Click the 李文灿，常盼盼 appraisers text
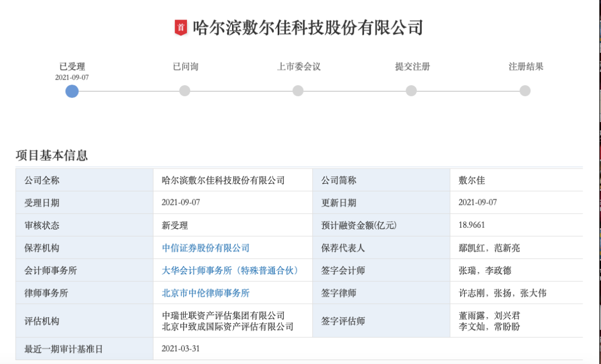The height and width of the screenshot is (364, 601). 489,327
